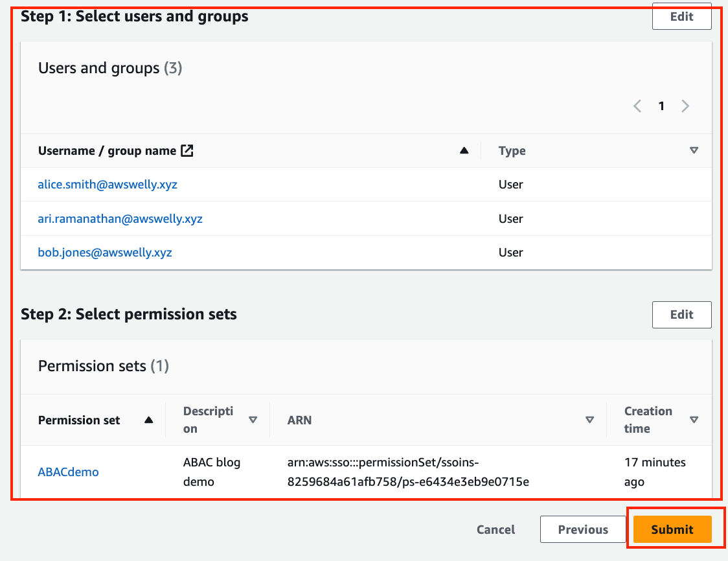Image resolution: width=728 pixels, height=561 pixels.
Task: Open the Description column filter icon
Action: click(x=253, y=420)
